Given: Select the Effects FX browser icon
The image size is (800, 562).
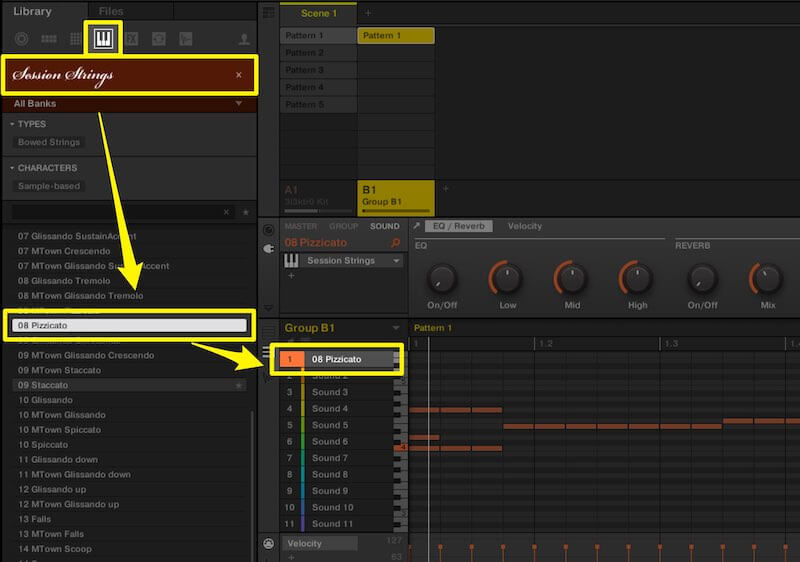Looking at the screenshot, I should (x=132, y=39).
